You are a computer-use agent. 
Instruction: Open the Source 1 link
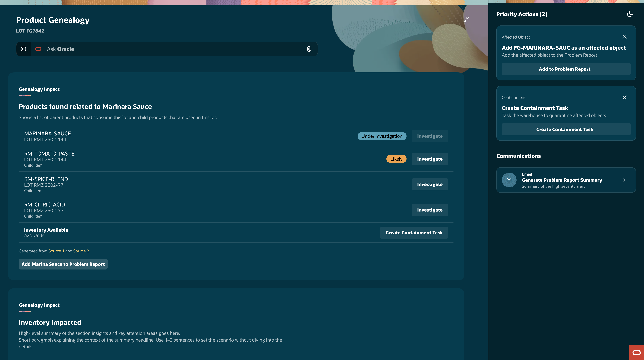pyautogui.click(x=56, y=251)
